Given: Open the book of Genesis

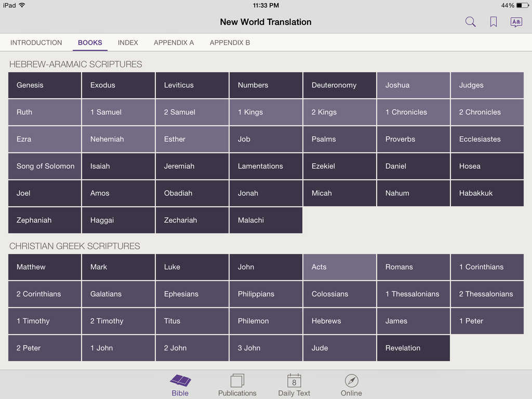Looking at the screenshot, I should pyautogui.click(x=45, y=85).
